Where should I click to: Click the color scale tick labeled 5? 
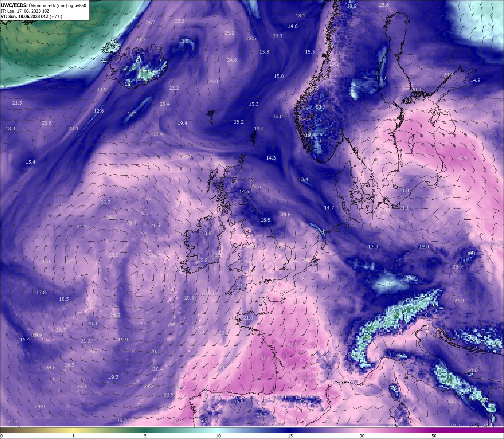tap(145, 436)
